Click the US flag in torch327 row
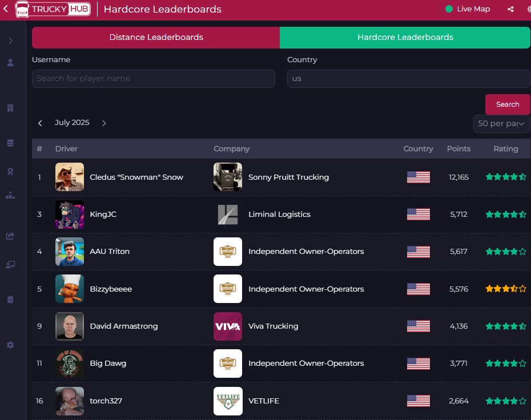This screenshot has height=420, width=531. [418, 401]
